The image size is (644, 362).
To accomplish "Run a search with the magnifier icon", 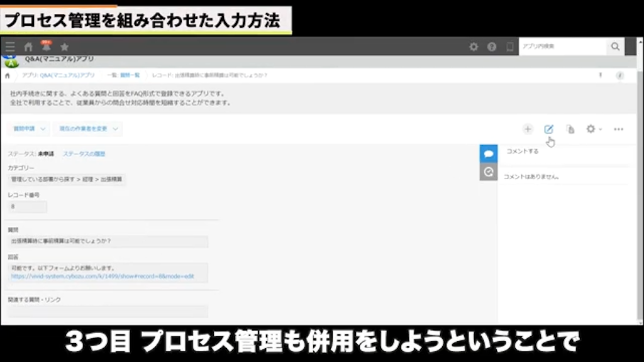I will [x=615, y=46].
